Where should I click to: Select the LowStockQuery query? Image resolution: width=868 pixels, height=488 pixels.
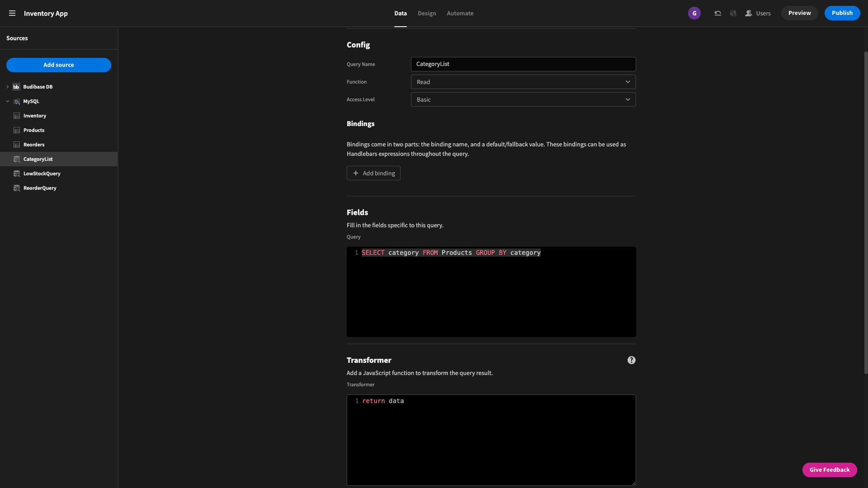click(59, 174)
